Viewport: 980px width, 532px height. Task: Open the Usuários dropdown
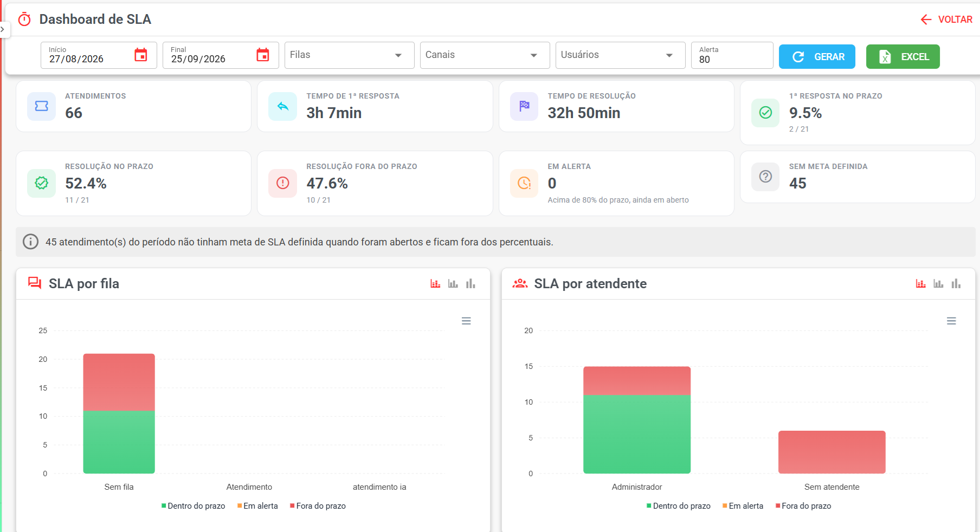coord(621,55)
